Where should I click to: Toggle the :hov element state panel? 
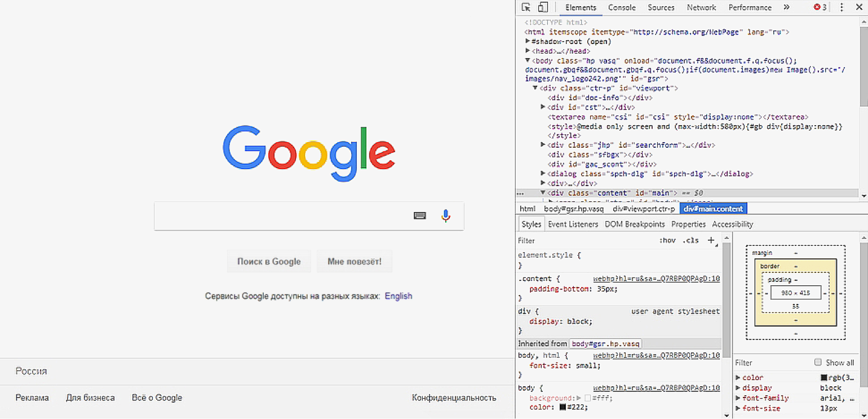667,240
